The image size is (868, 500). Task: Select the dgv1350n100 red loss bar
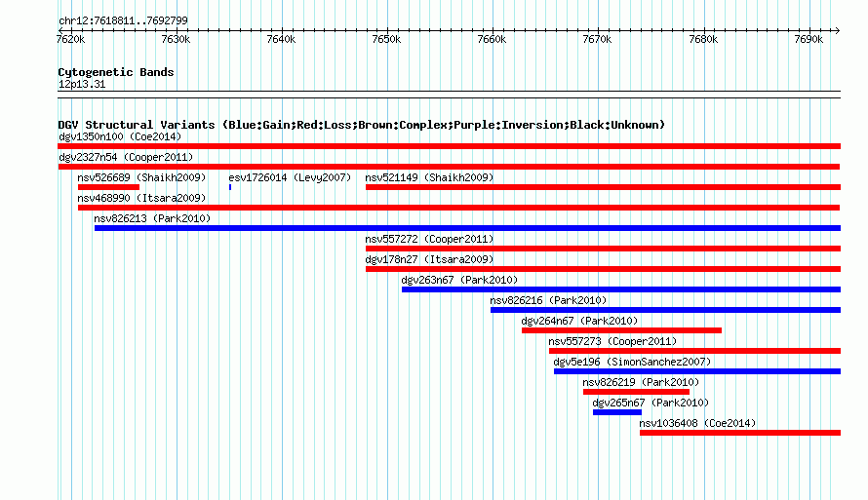coord(449,146)
